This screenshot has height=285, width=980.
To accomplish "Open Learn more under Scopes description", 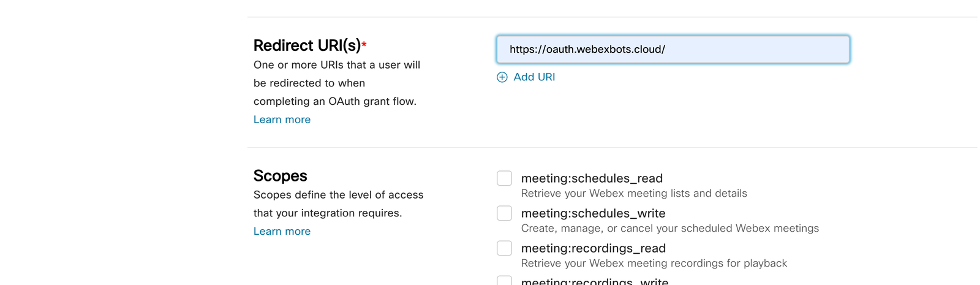I will (x=282, y=231).
